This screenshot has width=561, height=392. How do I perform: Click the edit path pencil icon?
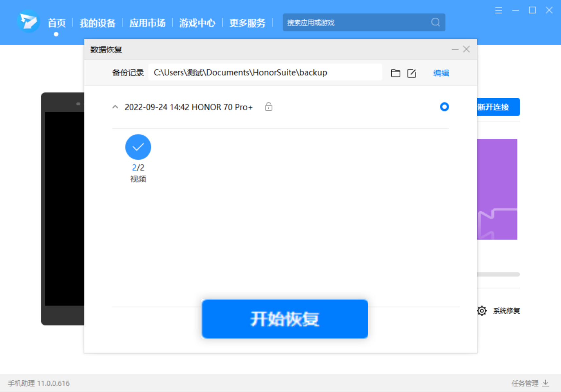tap(412, 73)
